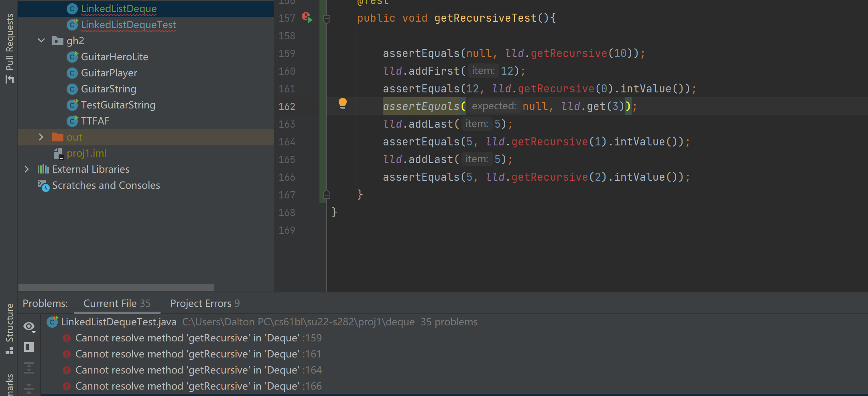The image size is (868, 396).
Task: Click the run test gutter icon at line 157
Action: (x=307, y=18)
